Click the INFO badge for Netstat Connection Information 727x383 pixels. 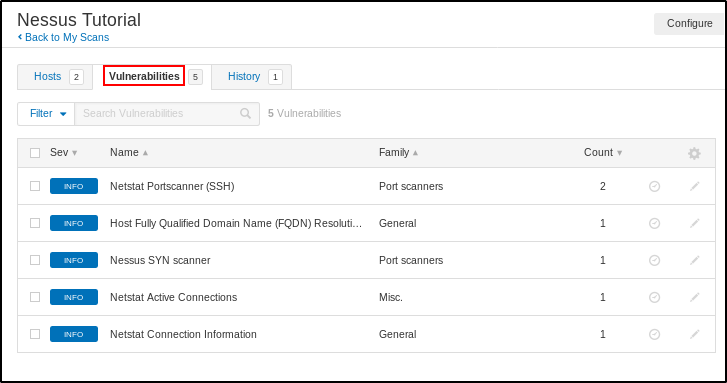pyautogui.click(x=74, y=334)
